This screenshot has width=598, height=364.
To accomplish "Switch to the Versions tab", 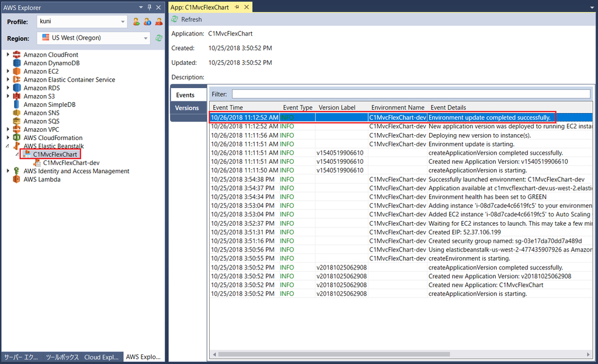I will coord(189,108).
